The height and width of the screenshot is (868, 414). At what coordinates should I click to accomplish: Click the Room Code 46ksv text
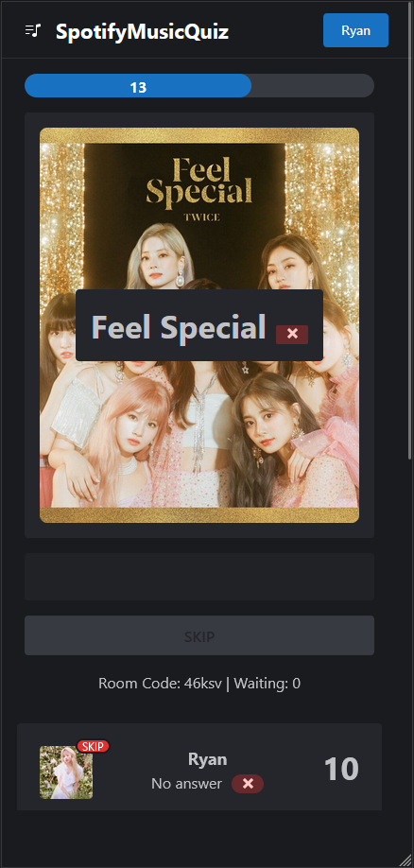(161, 683)
